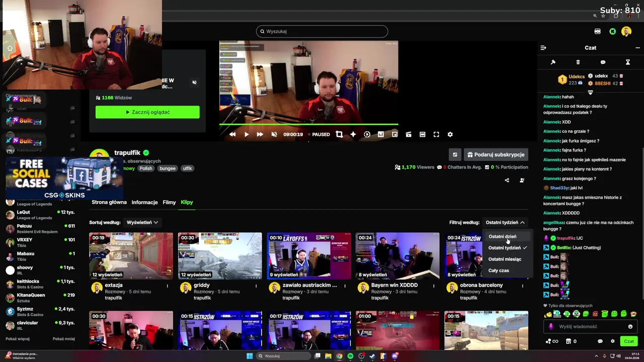
Task: Click the chat bubble icon beside chat settings gear
Action: 600,341
